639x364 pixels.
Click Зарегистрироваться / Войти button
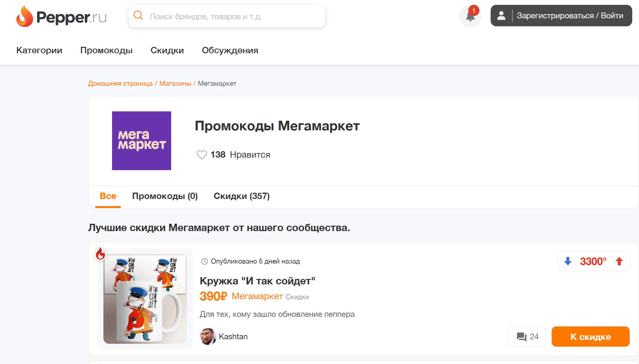pos(561,16)
